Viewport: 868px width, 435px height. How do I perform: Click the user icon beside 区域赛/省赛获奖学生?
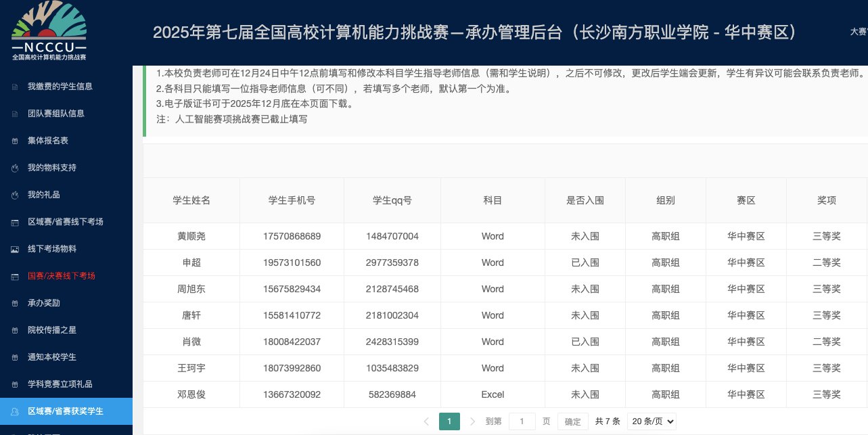click(x=15, y=411)
